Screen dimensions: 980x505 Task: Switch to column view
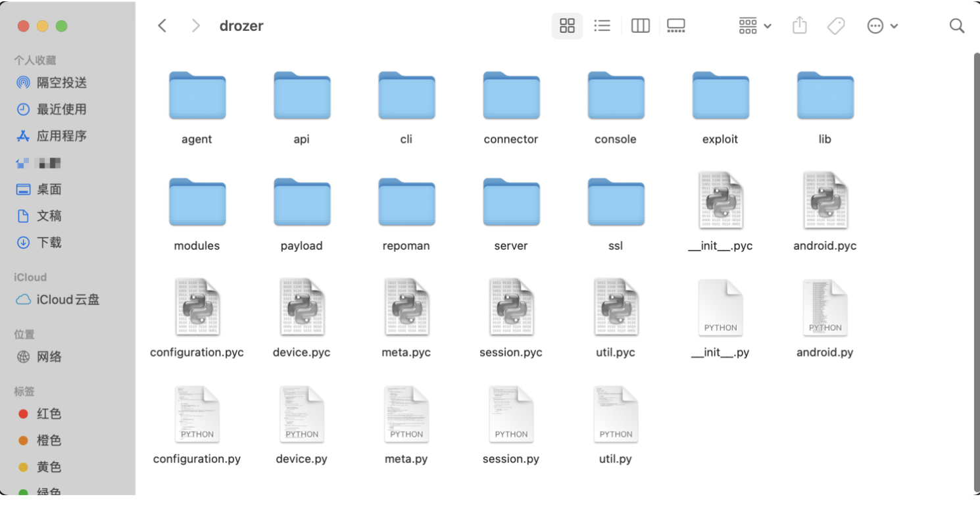[640, 26]
